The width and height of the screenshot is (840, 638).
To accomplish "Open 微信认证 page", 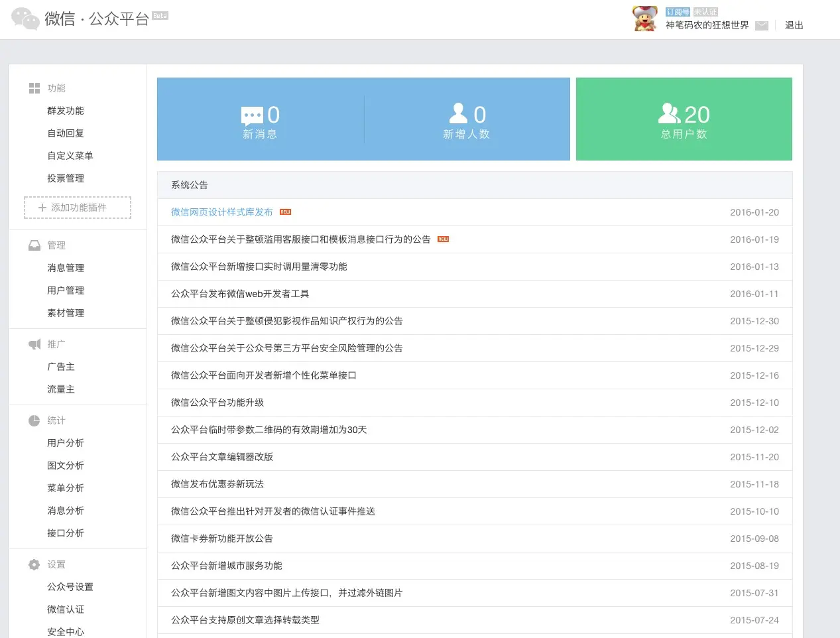I will [66, 609].
